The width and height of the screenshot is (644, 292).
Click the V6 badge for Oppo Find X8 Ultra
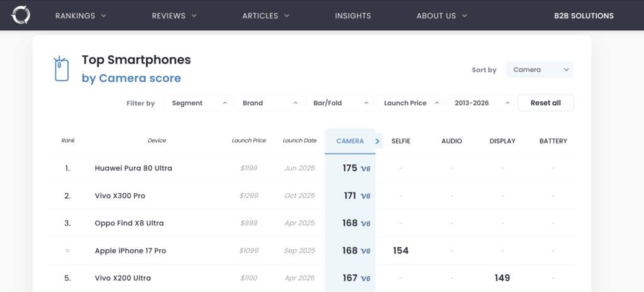[365, 223]
